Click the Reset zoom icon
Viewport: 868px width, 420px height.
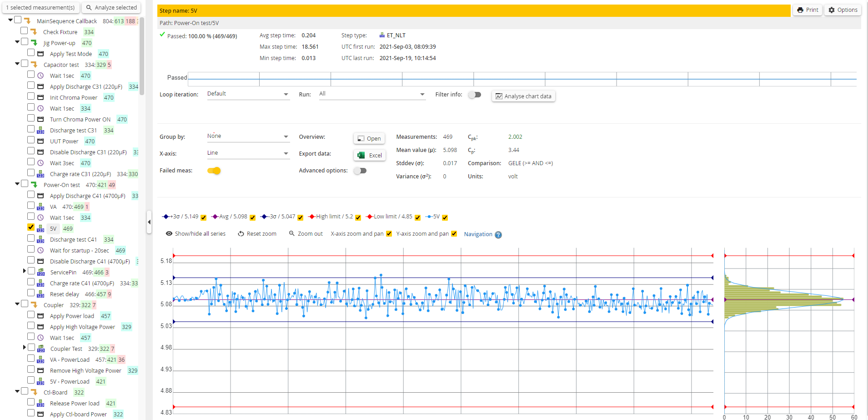point(241,234)
